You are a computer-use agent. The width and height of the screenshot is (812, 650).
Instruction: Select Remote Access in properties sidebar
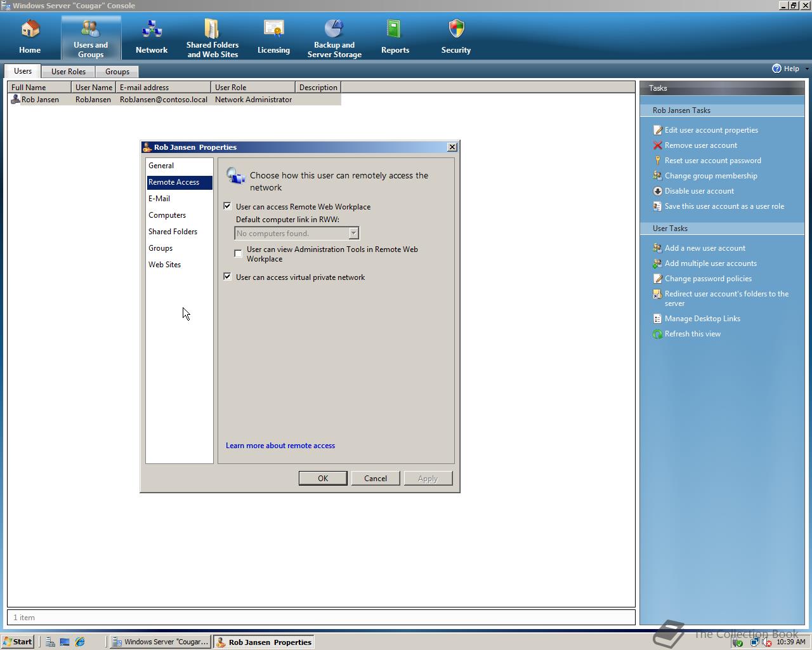tap(180, 182)
